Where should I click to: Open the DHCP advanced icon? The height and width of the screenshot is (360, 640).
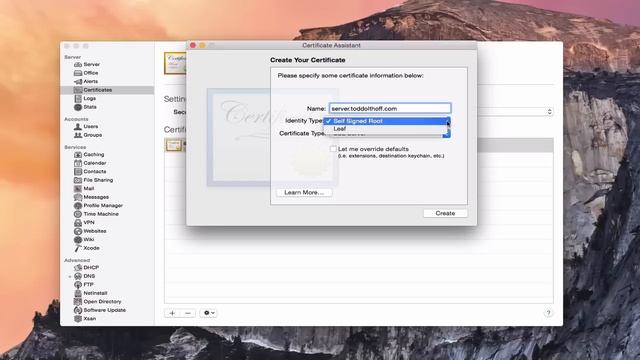(78, 268)
